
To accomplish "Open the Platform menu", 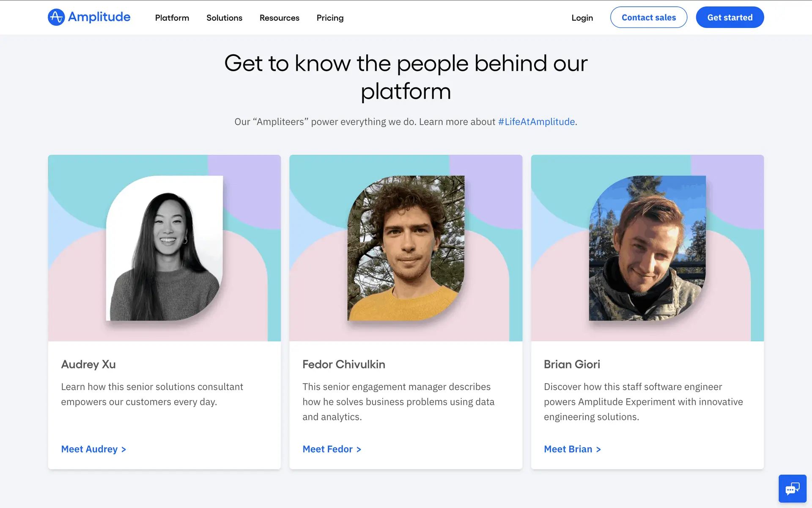I will pos(172,18).
